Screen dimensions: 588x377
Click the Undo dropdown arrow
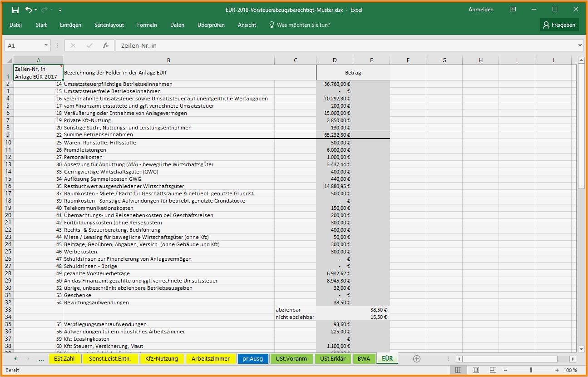point(35,10)
